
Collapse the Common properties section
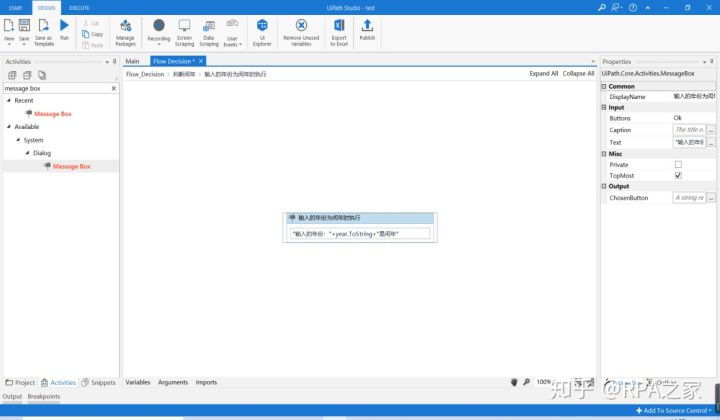(x=604, y=86)
